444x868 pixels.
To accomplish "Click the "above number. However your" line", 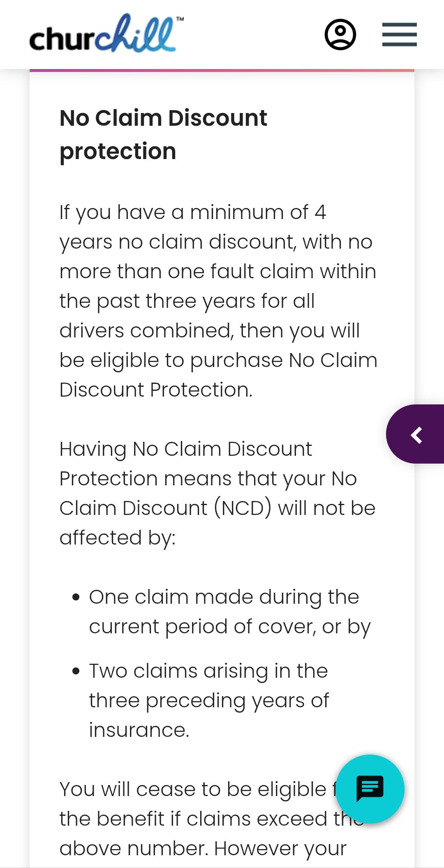I will (203, 848).
